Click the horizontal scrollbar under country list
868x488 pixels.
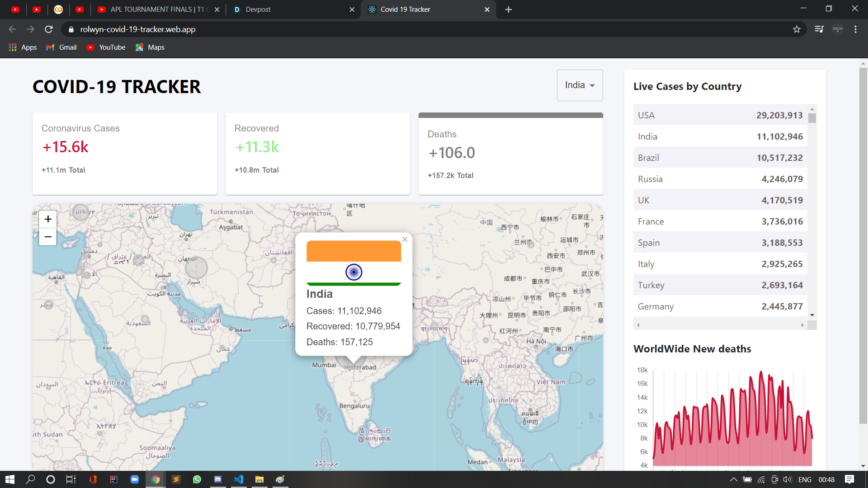click(720, 325)
